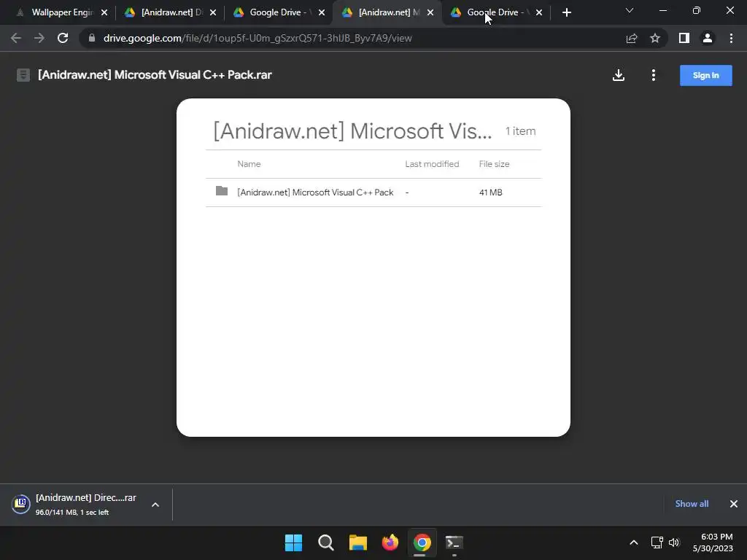Screen dimensions: 747x560
Task: Open the browser side panel
Action: (x=684, y=38)
